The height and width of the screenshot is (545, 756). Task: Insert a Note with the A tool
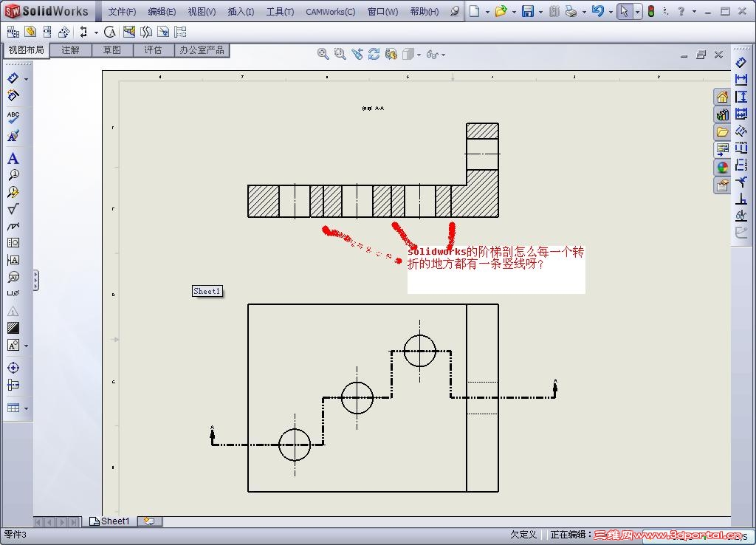pos(13,158)
